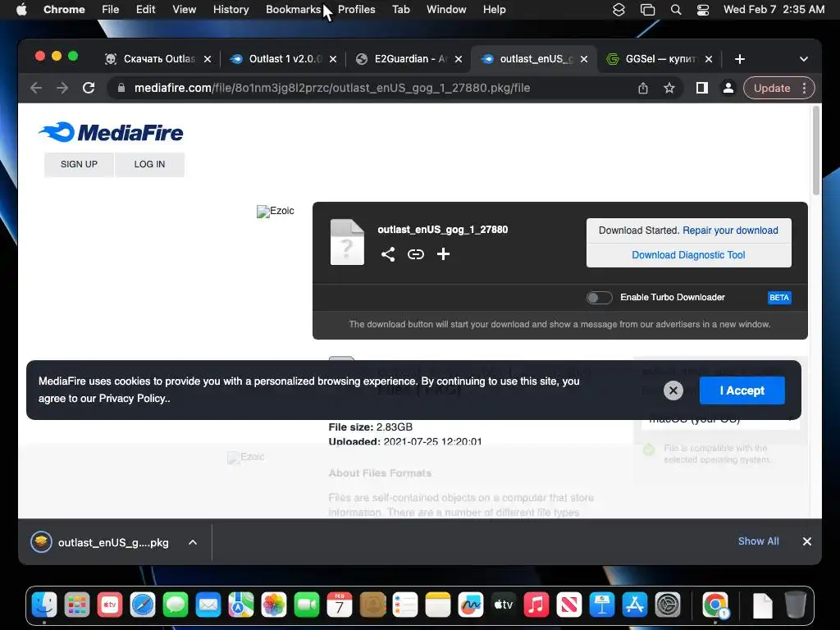Dismiss cookie banner with X icon
The height and width of the screenshot is (630, 840).
673,390
